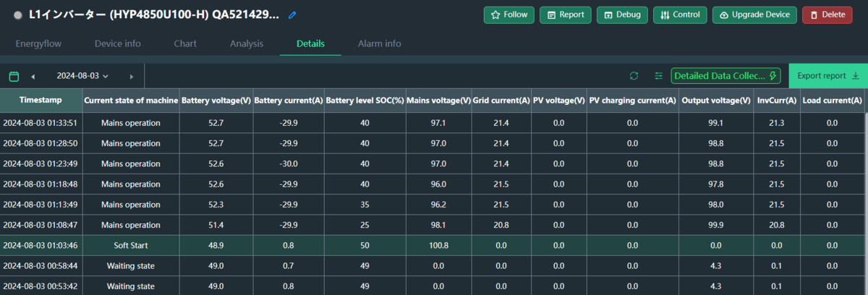
Task: Switch to the Energyflow tab
Action: [38, 44]
